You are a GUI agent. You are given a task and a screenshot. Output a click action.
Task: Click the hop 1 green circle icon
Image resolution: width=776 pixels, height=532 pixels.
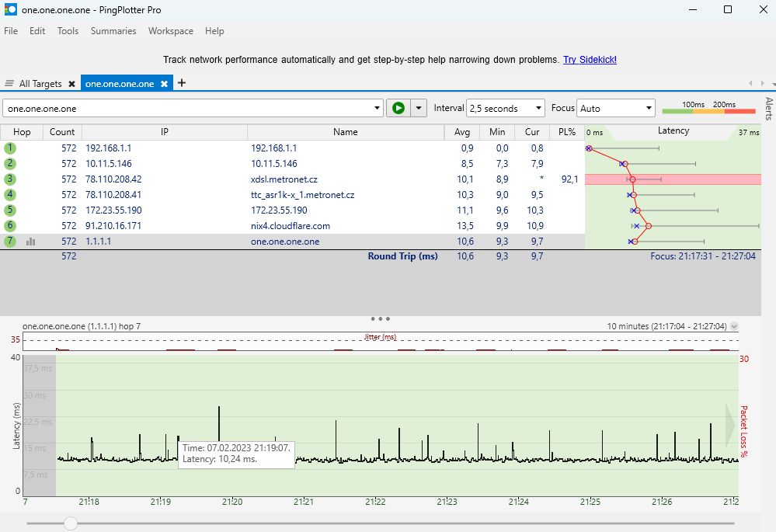(x=10, y=148)
